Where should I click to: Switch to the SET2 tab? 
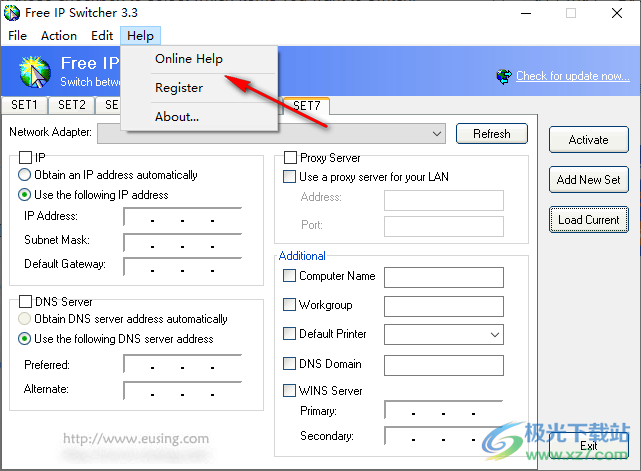72,105
